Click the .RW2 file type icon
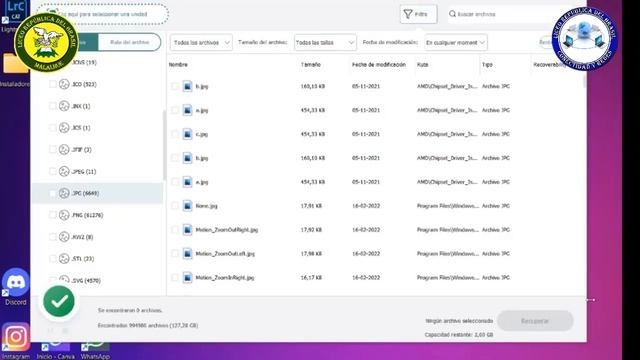640x360 pixels. pos(64,237)
